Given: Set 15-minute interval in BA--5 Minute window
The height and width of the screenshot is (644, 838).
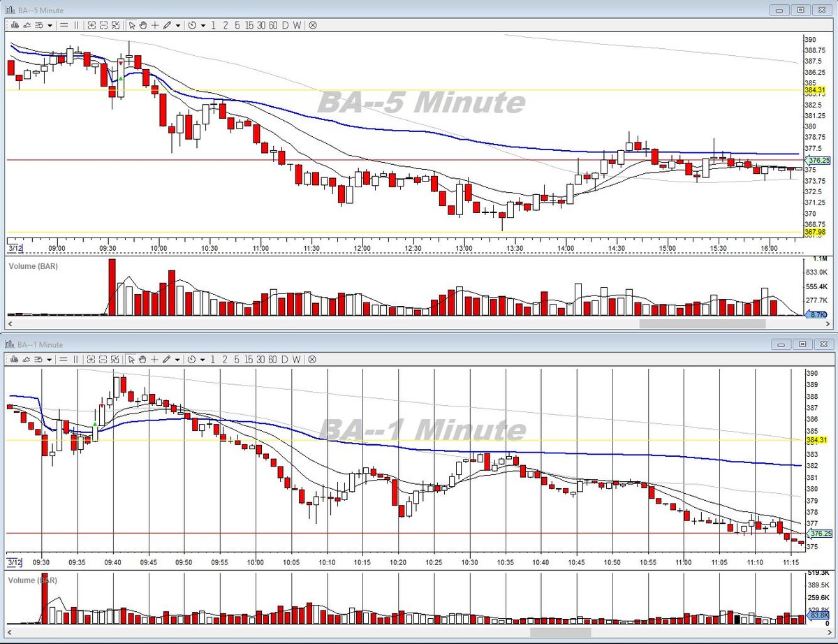Looking at the screenshot, I should point(249,25).
